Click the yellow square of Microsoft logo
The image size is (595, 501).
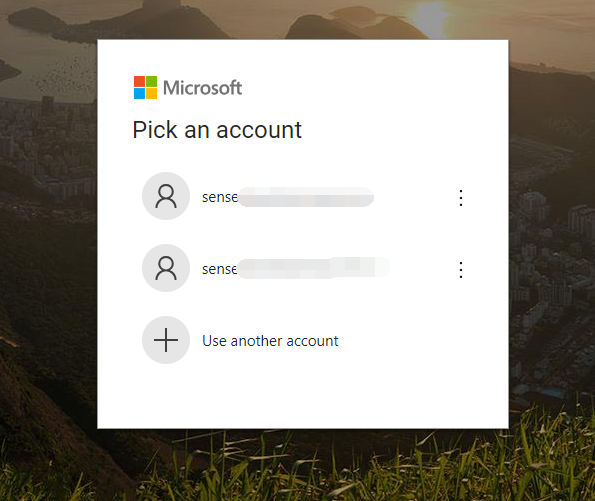[151, 93]
